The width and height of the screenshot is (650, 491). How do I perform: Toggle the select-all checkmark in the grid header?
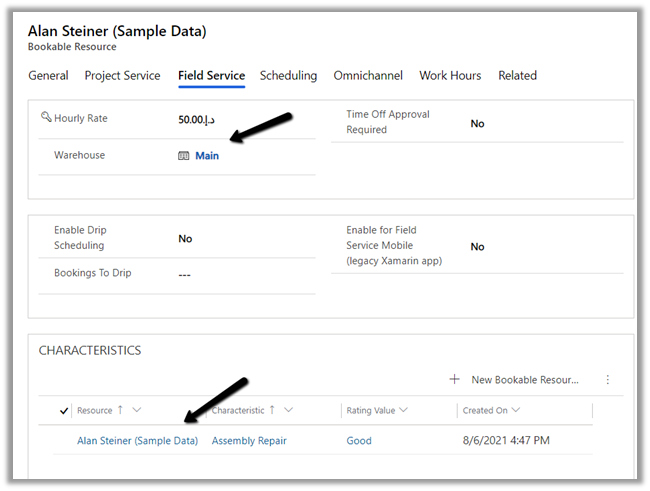[65, 411]
